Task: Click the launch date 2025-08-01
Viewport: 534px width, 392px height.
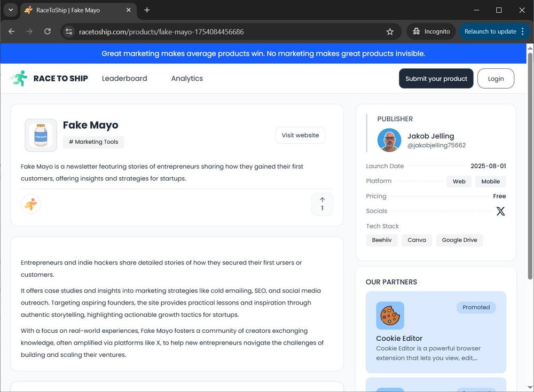Action: 488,166
